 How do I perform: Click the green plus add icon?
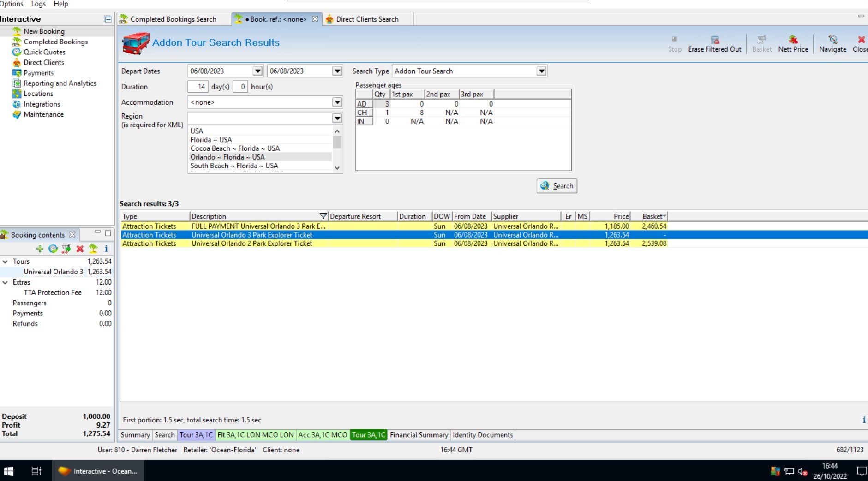40,249
